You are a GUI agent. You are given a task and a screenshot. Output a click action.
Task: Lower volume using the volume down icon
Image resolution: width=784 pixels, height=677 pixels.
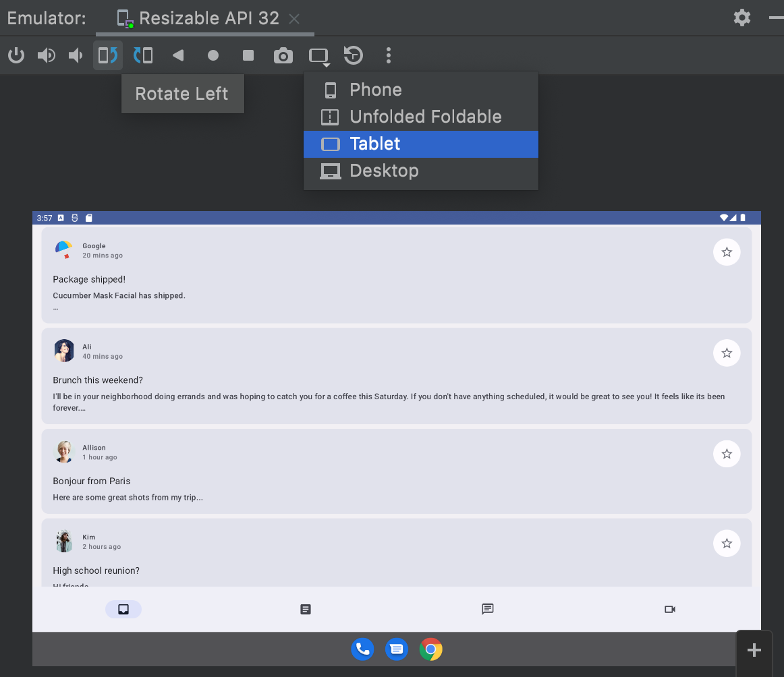[75, 55]
